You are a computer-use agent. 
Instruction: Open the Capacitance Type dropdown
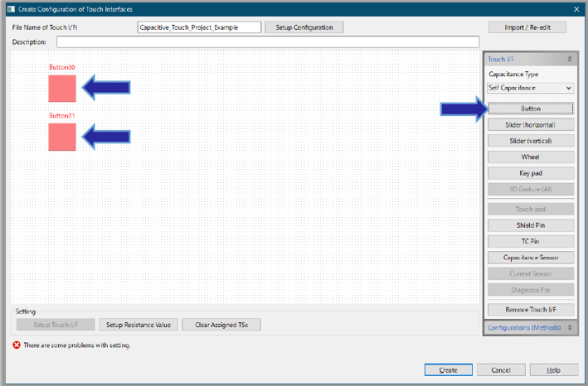pos(531,88)
